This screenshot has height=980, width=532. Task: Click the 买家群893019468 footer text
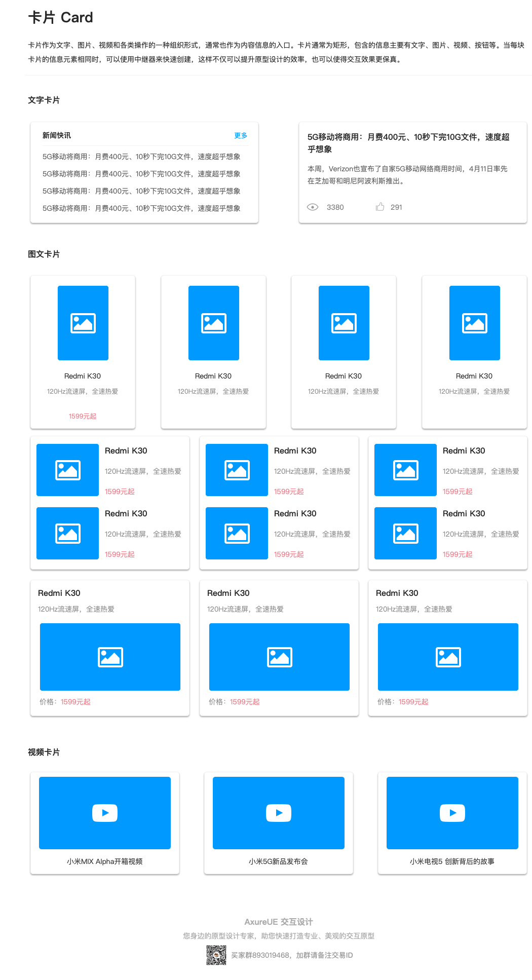(x=292, y=955)
